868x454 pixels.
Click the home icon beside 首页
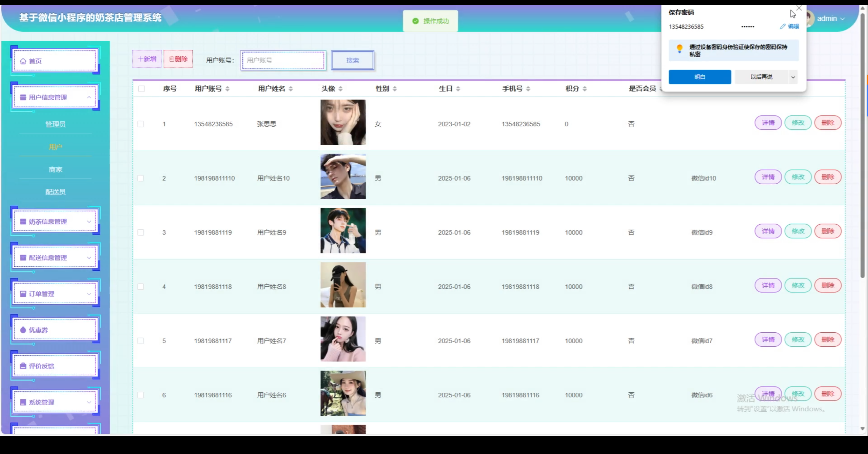pos(23,61)
